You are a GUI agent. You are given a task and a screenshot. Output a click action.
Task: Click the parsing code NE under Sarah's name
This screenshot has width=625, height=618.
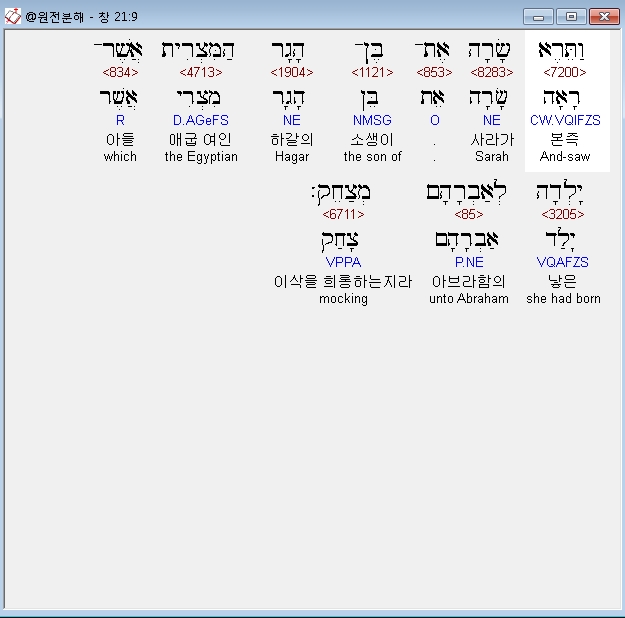tap(491, 120)
